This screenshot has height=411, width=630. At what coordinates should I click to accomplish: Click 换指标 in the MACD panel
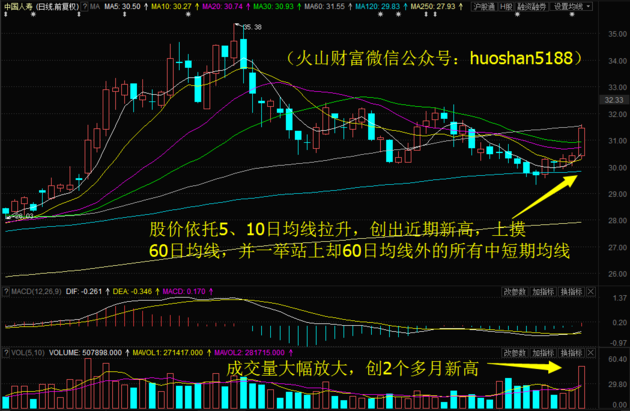tap(573, 292)
